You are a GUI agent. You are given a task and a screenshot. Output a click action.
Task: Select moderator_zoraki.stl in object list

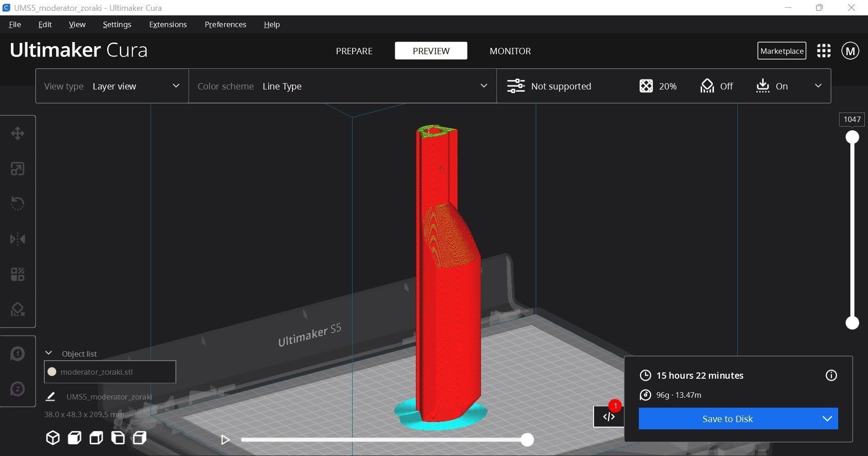pyautogui.click(x=110, y=372)
